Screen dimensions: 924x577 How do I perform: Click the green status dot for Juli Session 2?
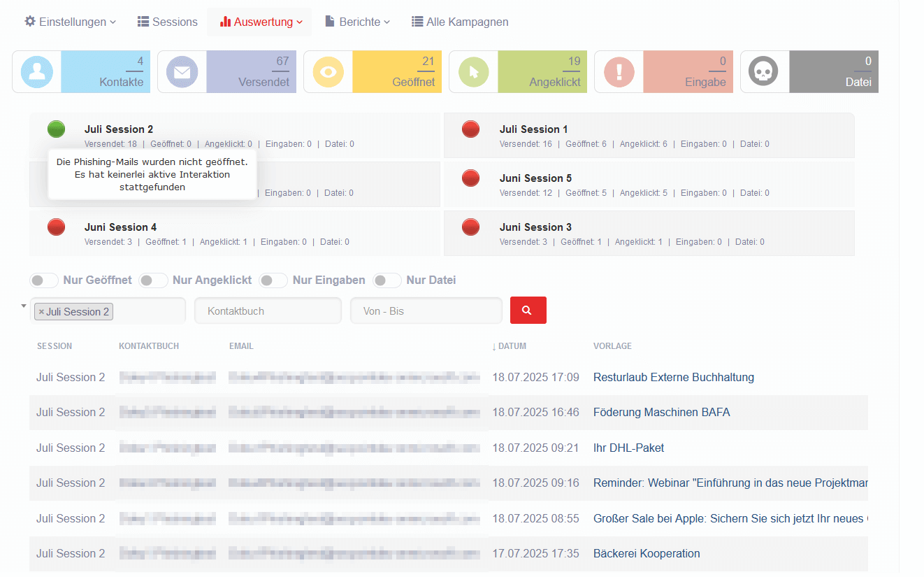pos(56,129)
